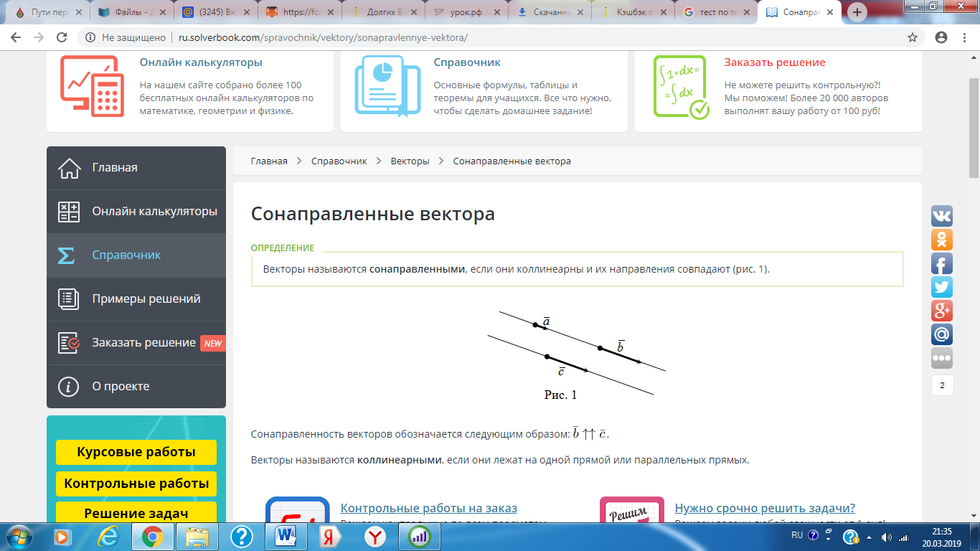The width and height of the screenshot is (980, 551).
Task: Open more share options icon
Action: click(x=941, y=358)
